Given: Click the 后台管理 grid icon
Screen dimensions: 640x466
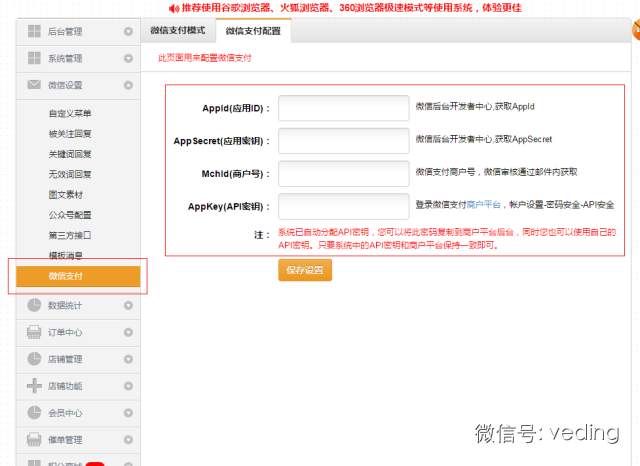Looking at the screenshot, I should [34, 31].
